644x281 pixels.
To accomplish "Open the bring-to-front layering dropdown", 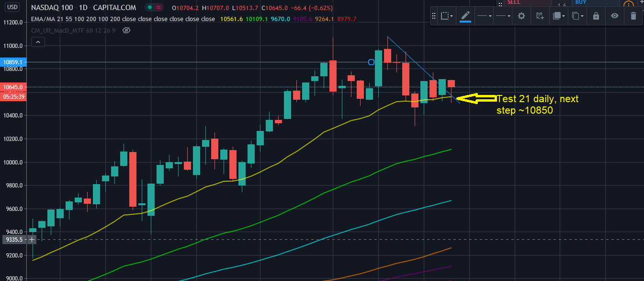I will pos(558,15).
